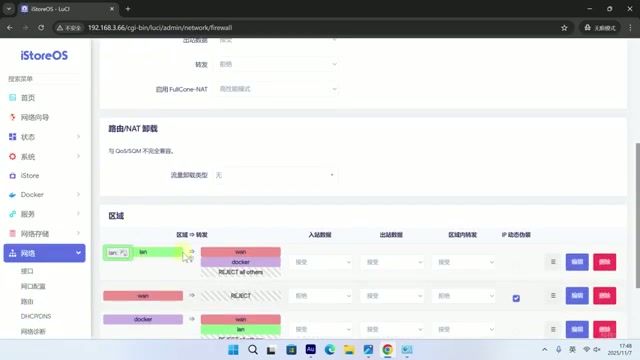Click red delete button for lan zone
The image size is (640, 360).
604,262
